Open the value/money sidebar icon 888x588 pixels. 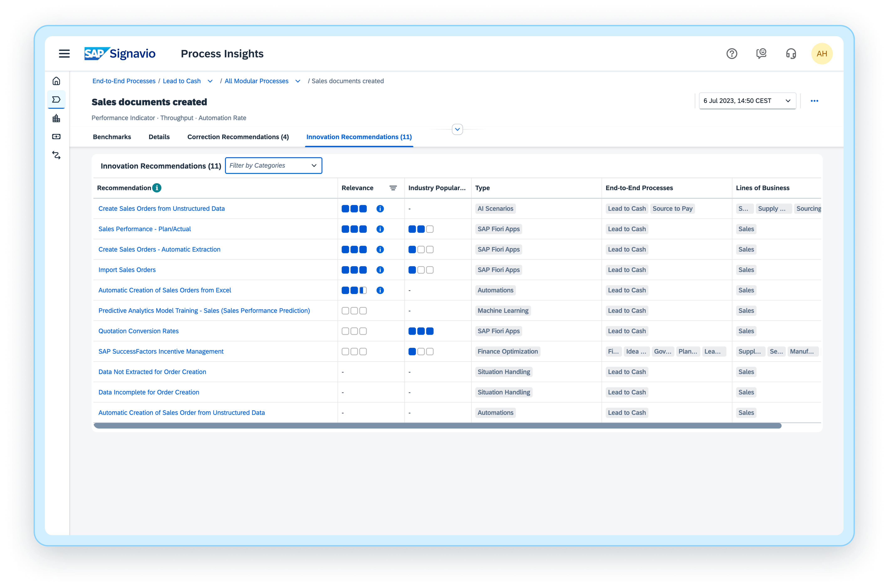56,136
